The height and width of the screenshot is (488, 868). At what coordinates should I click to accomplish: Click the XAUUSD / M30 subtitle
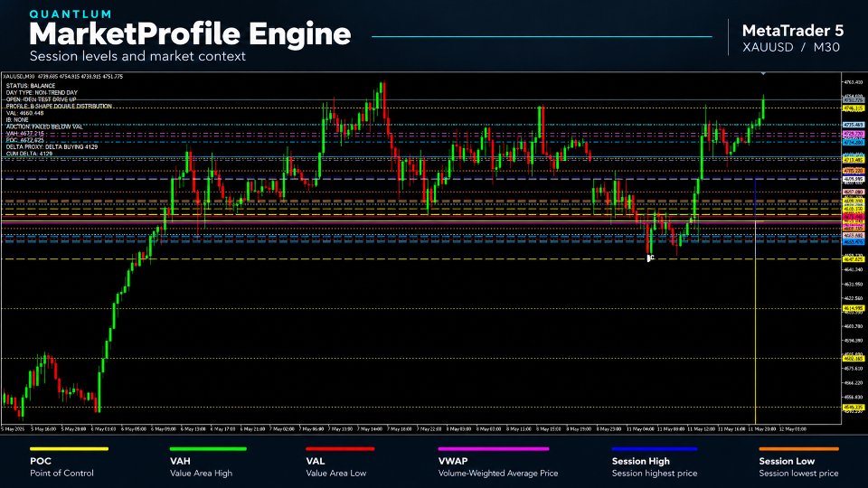coord(791,47)
